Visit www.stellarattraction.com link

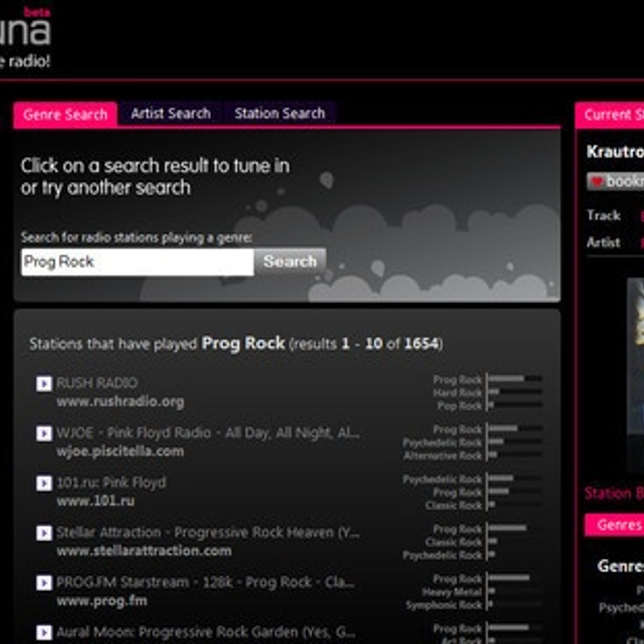tap(144, 551)
